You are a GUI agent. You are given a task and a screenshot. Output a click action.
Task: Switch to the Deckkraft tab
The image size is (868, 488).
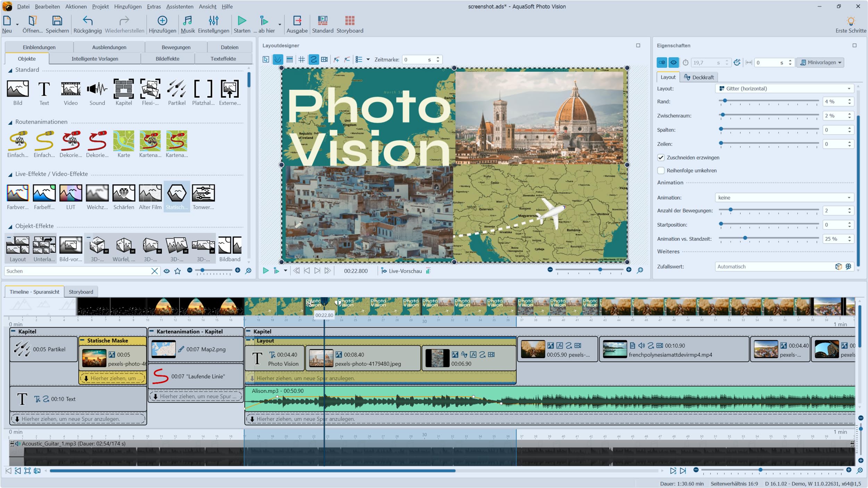[699, 77]
